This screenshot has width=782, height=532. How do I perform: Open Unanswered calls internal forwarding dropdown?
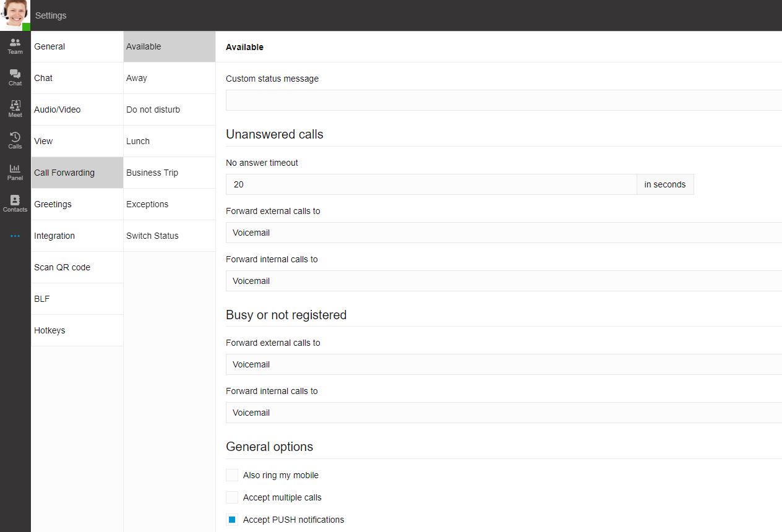tap(504, 281)
